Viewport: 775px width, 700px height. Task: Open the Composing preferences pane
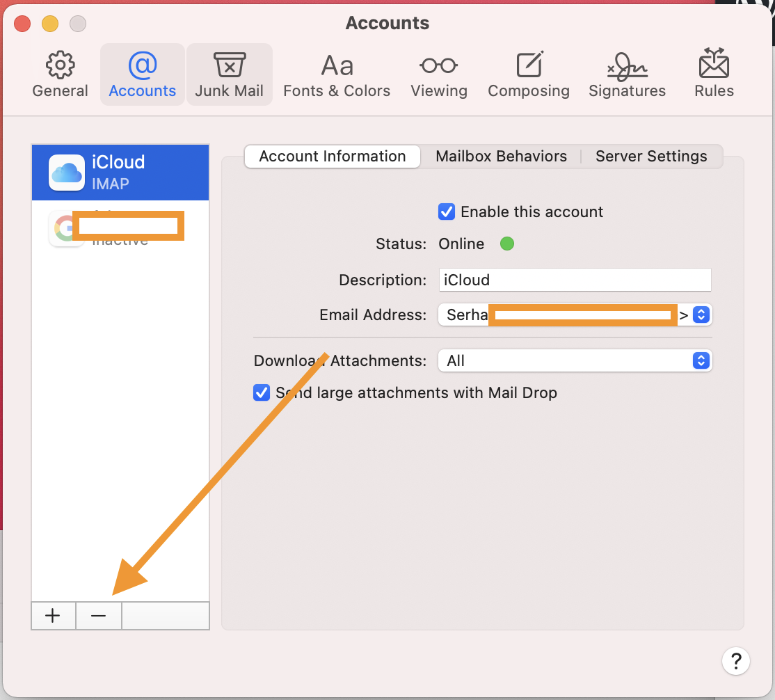click(x=529, y=74)
